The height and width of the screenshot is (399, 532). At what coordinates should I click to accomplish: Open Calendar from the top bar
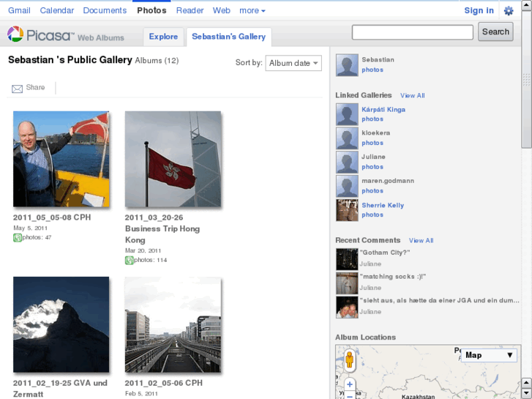57,10
